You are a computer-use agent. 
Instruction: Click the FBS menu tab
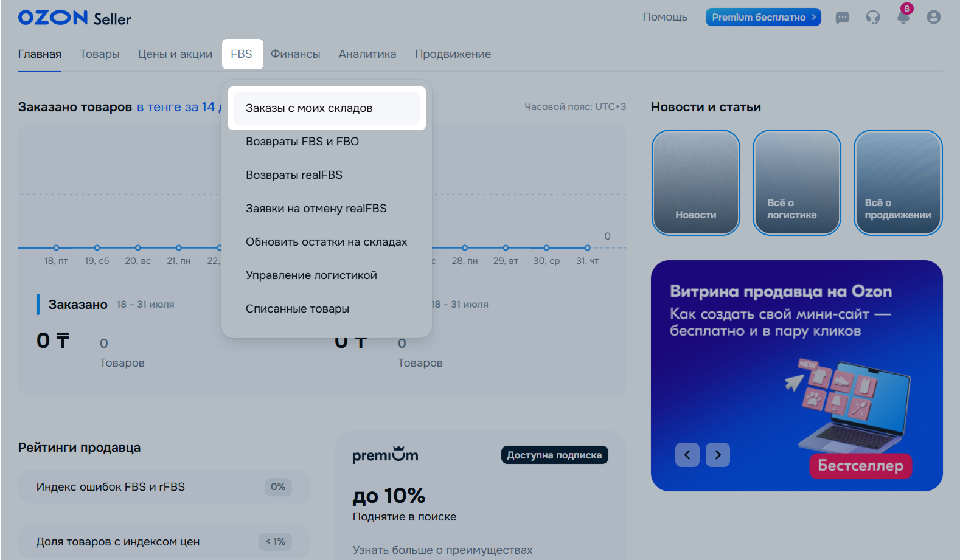(242, 54)
